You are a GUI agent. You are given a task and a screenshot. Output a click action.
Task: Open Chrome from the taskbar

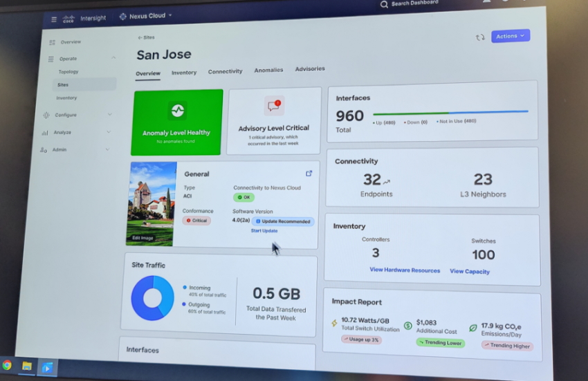point(7,365)
